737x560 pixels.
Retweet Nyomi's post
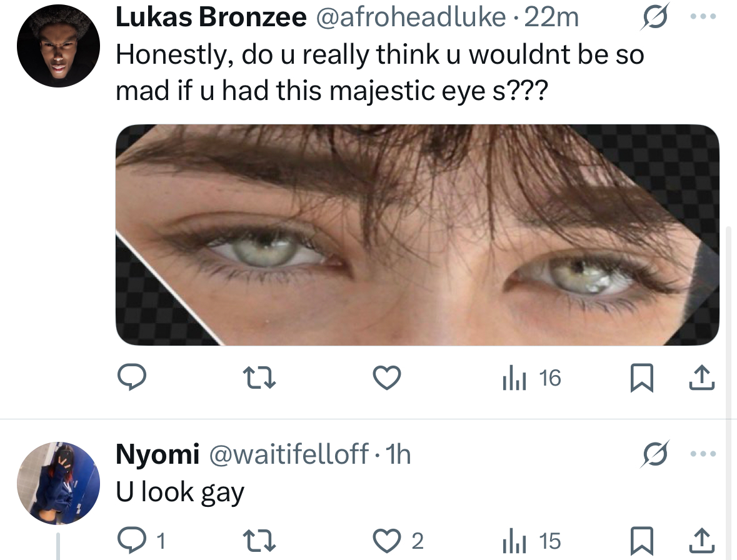259,541
